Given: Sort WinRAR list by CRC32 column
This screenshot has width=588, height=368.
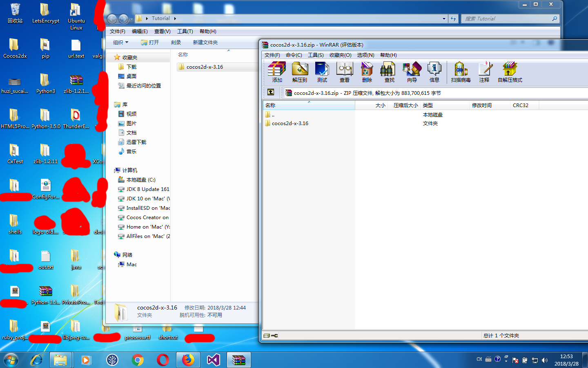Looking at the screenshot, I should [524, 105].
